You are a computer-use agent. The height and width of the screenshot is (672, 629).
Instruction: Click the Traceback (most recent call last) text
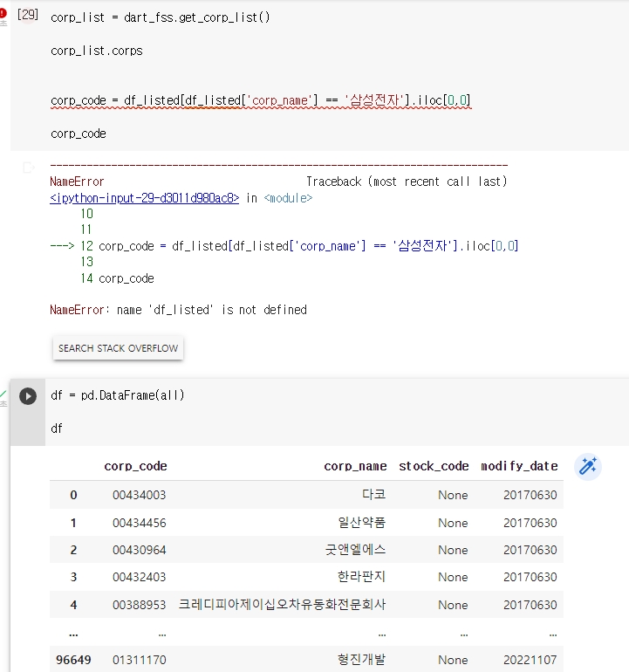(x=407, y=182)
